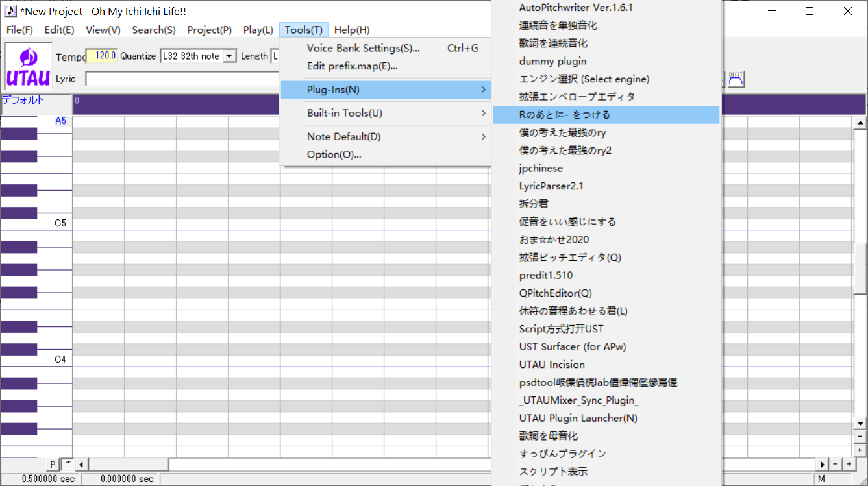The image size is (868, 486).
Task: Zoom out using the minus button at bottom right
Action: tap(836, 464)
